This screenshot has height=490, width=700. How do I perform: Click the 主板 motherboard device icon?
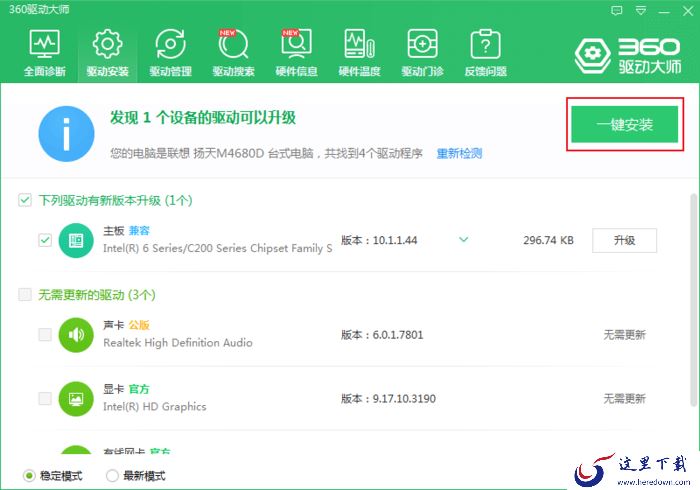coord(76,241)
